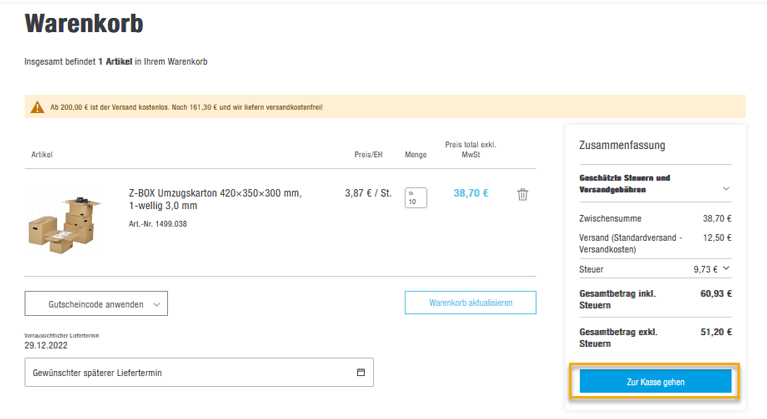
Task: Proceed with Zur Kasse gehen button
Action: [x=655, y=382]
